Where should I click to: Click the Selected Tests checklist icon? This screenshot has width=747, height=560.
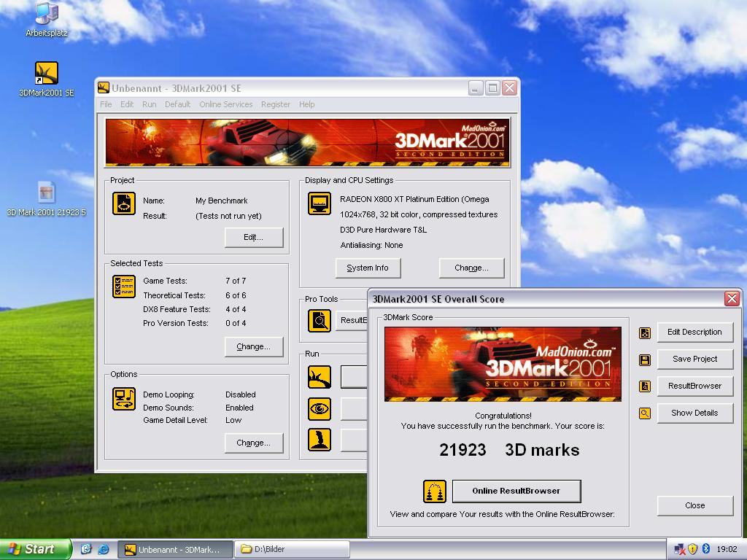pyautogui.click(x=124, y=287)
